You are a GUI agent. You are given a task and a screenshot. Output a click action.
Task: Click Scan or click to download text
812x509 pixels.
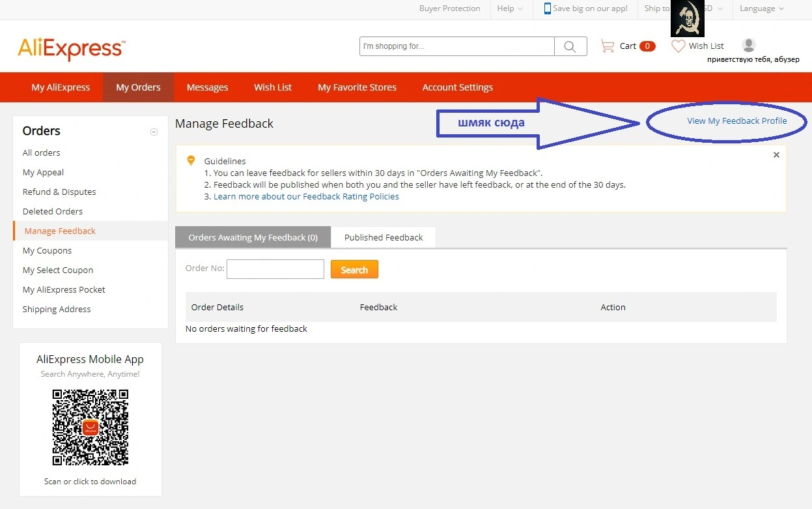coord(90,481)
